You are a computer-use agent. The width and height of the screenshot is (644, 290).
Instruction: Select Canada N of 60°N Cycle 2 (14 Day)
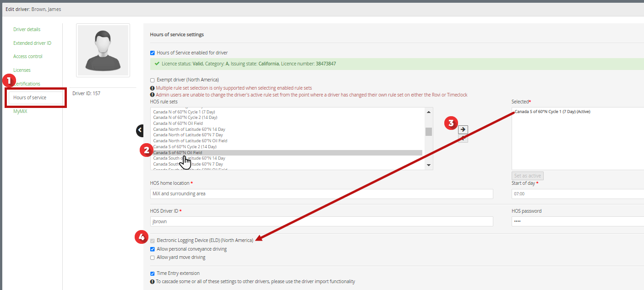point(184,118)
